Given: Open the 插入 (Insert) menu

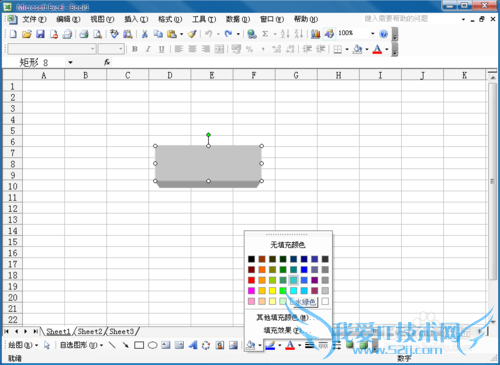Looking at the screenshot, I should pyautogui.click(x=136, y=19).
